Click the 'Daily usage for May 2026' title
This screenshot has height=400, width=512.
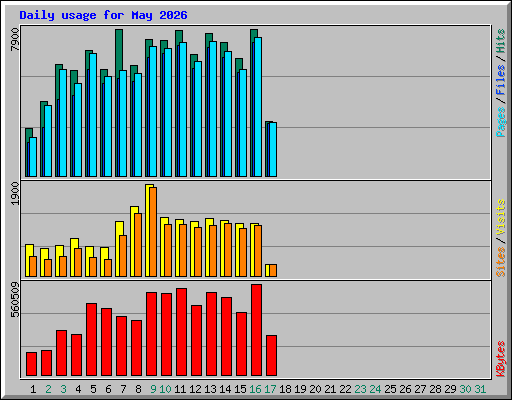pyautogui.click(x=103, y=16)
